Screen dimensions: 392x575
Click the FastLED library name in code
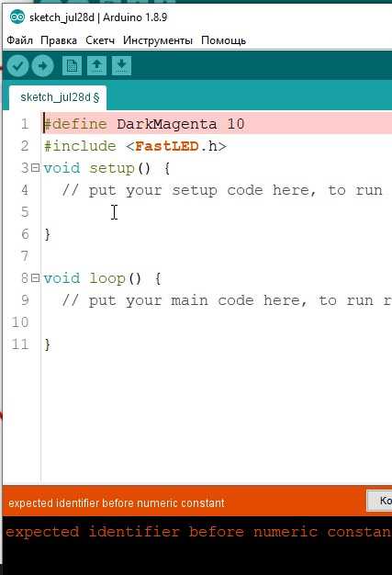(167, 146)
